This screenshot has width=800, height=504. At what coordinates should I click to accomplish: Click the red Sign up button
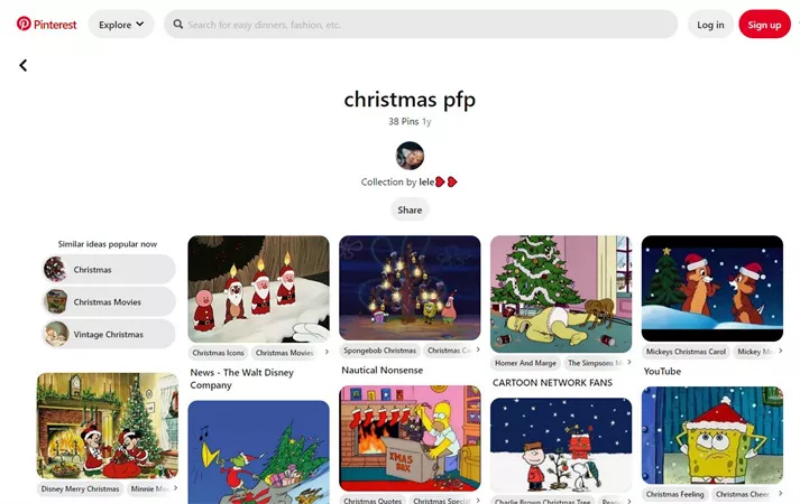764,24
